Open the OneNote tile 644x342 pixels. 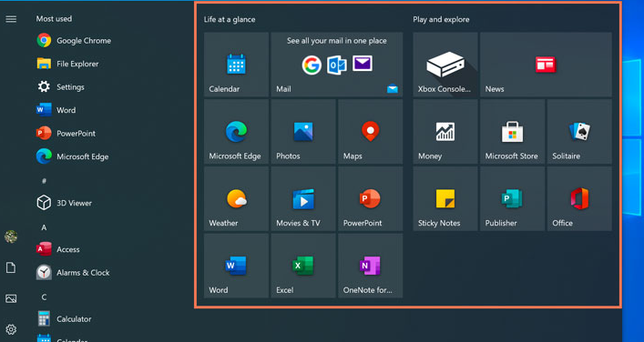coord(370,266)
